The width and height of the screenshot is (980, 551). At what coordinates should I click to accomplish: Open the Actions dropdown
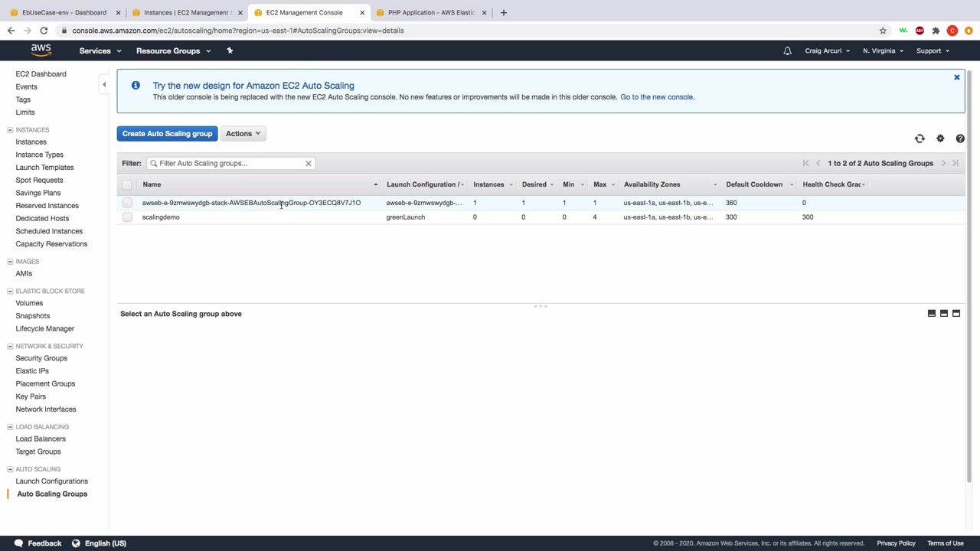(x=243, y=134)
